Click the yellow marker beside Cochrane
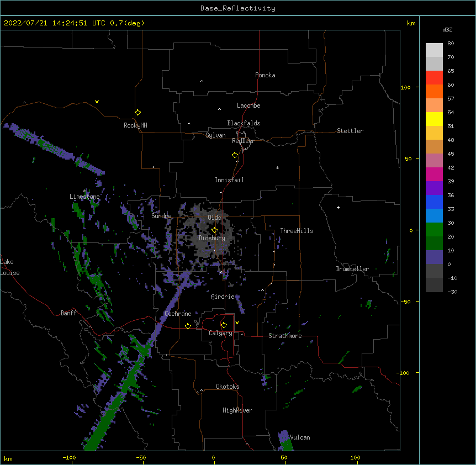The height and width of the screenshot is (465, 476). tap(188, 326)
